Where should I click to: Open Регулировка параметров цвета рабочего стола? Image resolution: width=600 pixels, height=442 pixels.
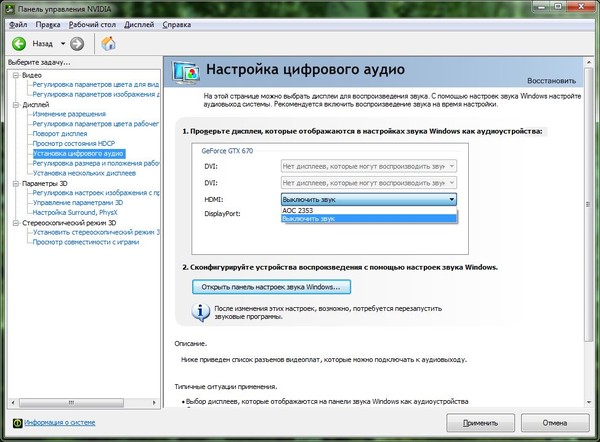coord(96,124)
